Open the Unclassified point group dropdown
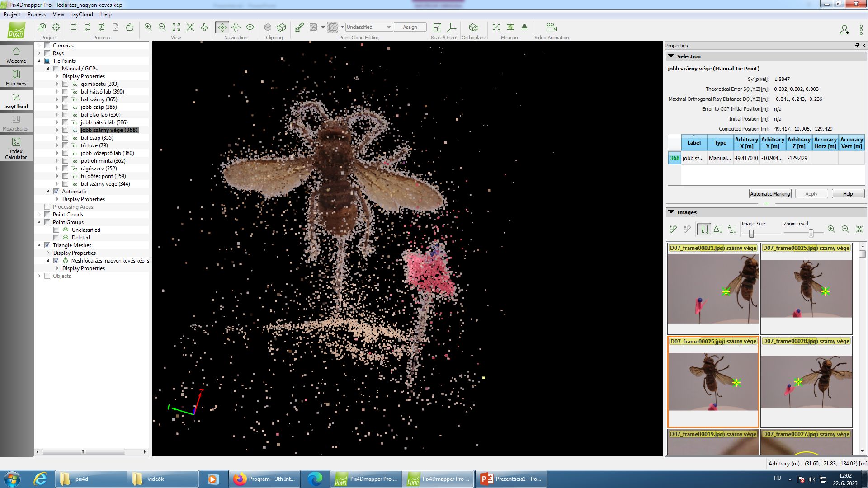This screenshot has width=868, height=488. pos(368,27)
